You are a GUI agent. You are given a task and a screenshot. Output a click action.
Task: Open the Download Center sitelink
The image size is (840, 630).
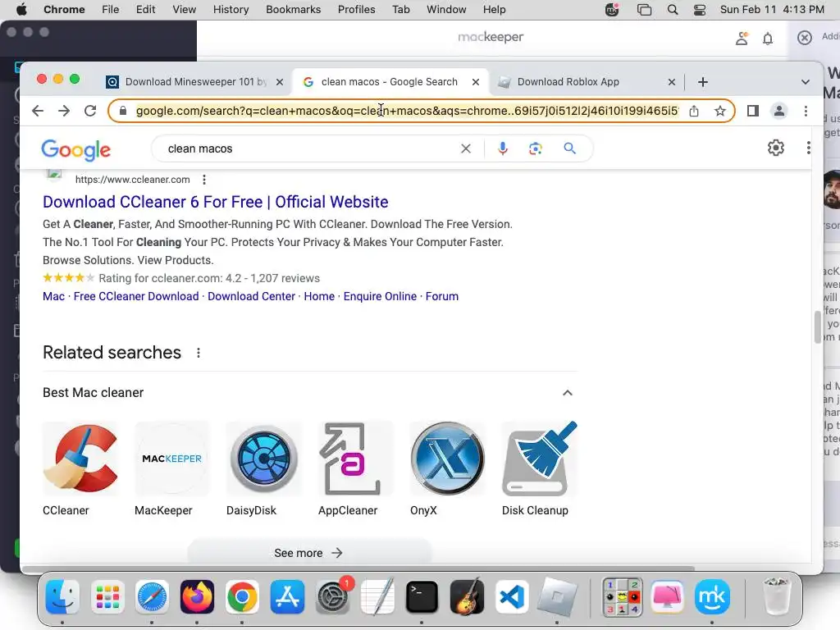pos(251,296)
